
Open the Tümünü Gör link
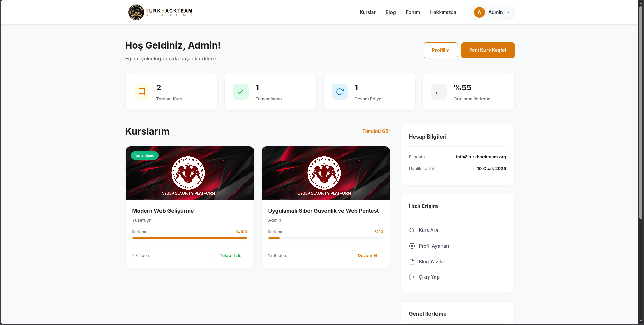click(x=376, y=131)
